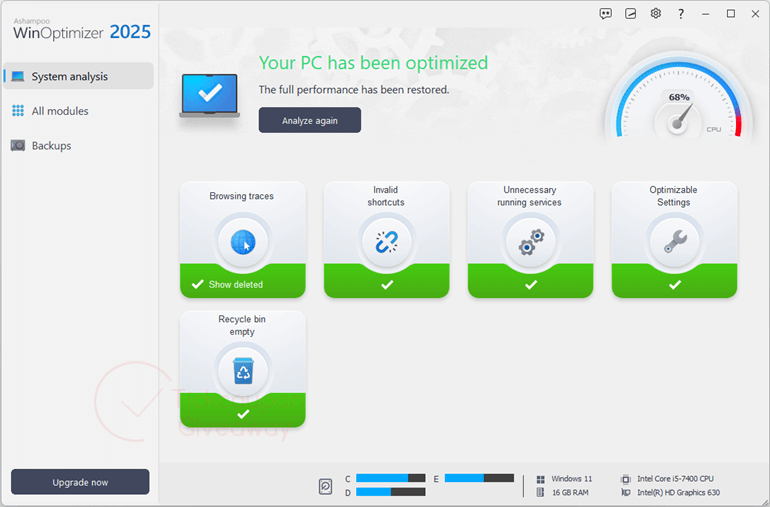Click the full performance restored message
The height and width of the screenshot is (507, 770).
click(x=354, y=90)
